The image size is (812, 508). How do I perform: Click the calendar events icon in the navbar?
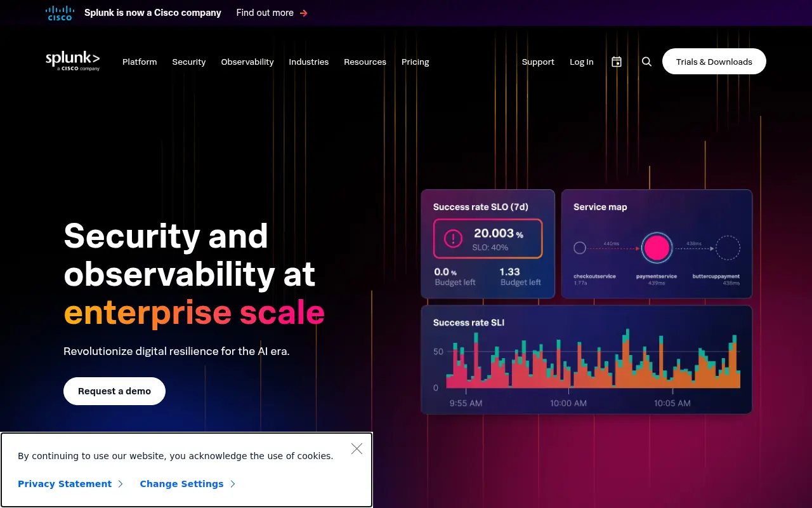click(x=616, y=62)
